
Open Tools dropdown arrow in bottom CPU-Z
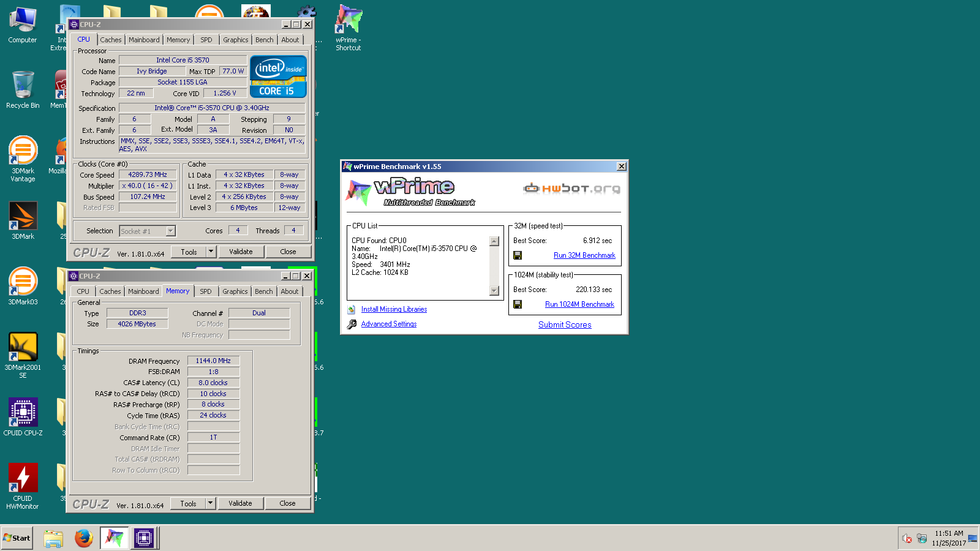tap(211, 503)
